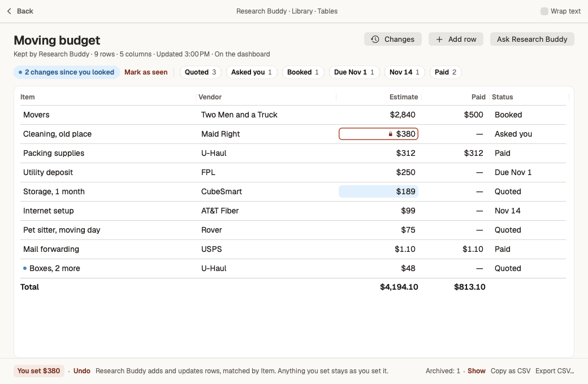588x384 pixels.
Task: Filter by the Asked you chip
Action: (x=252, y=72)
